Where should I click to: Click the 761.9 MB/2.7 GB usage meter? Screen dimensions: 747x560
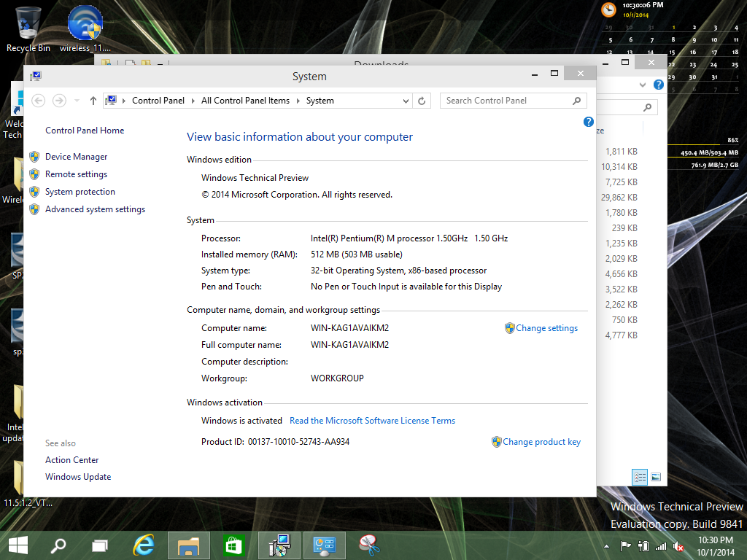point(715,166)
